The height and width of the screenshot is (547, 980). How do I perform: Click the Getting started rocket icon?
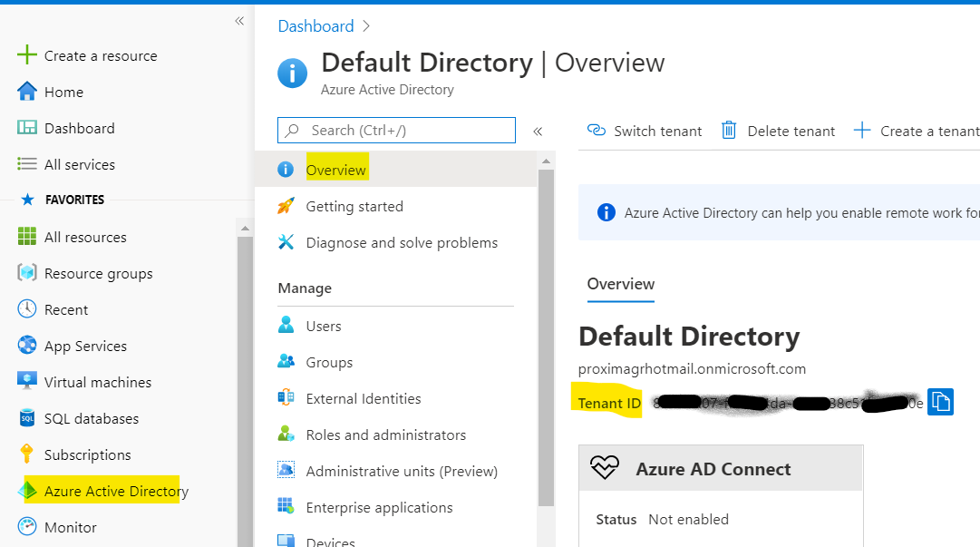[286, 206]
